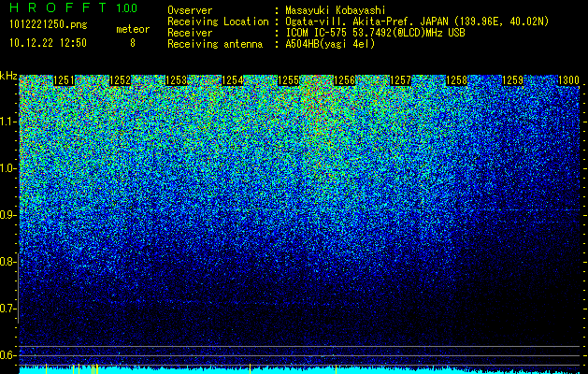
Task: Click the 0.7 frequency axis label
Action: pyautogui.click(x=7, y=309)
